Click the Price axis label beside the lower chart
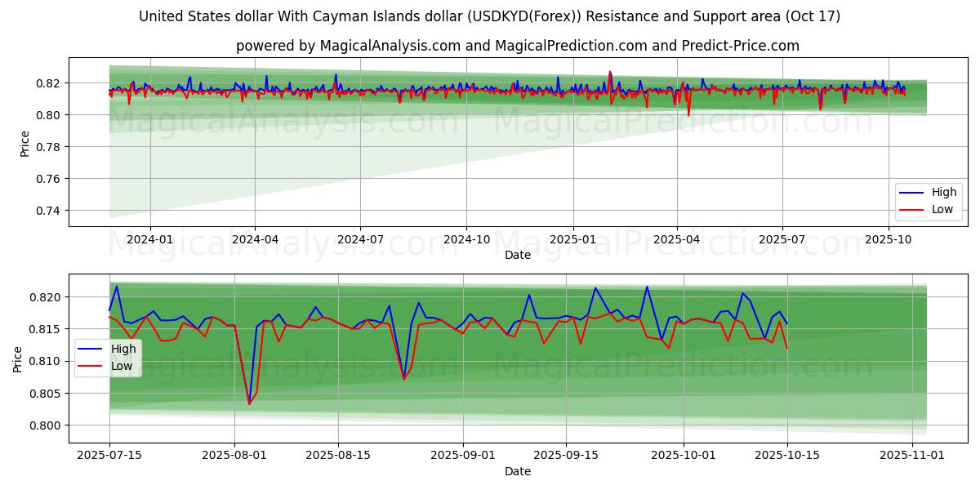This screenshot has width=980, height=490. 18,359
